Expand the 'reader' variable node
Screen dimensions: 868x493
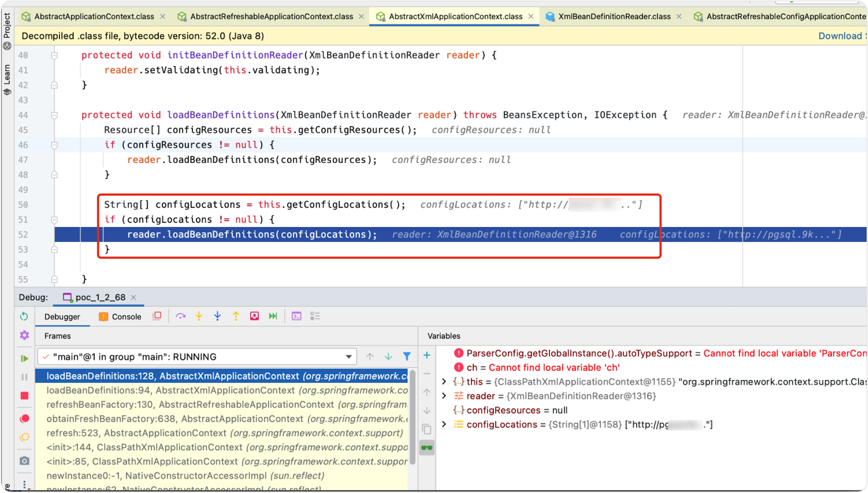(444, 396)
